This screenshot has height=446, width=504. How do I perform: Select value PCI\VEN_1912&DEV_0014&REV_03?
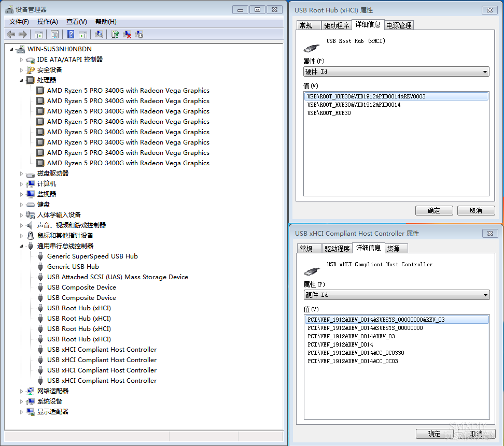point(352,336)
